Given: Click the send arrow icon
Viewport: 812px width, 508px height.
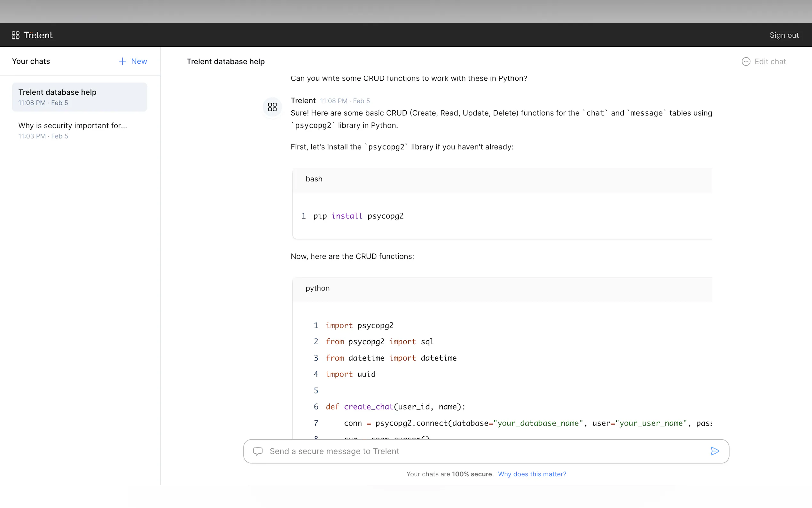Looking at the screenshot, I should [x=714, y=451].
